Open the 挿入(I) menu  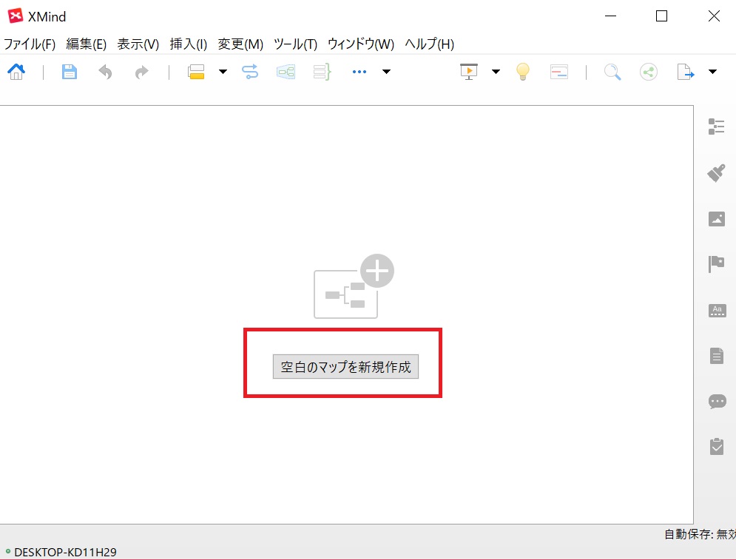[188, 44]
